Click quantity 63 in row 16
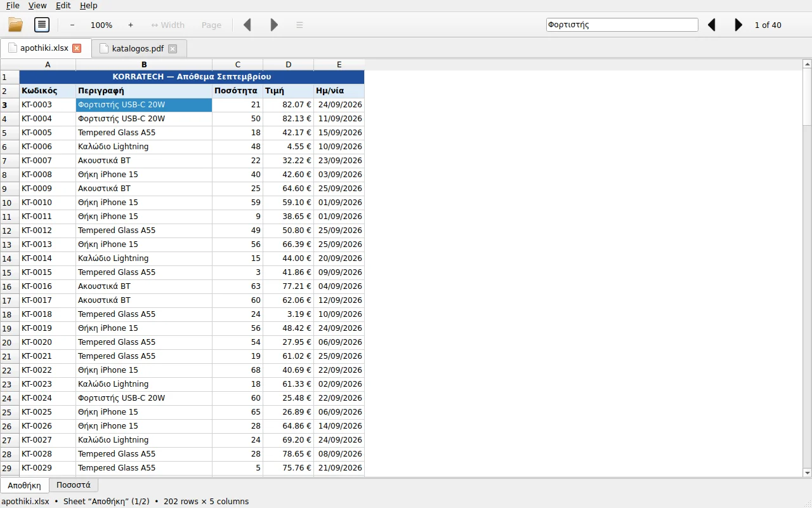The image size is (812, 508). [x=237, y=286]
